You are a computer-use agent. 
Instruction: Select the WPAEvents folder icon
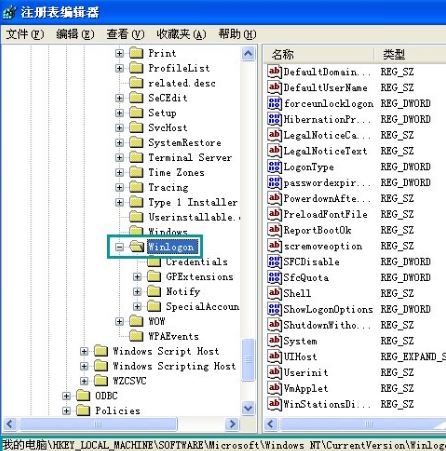[136, 336]
